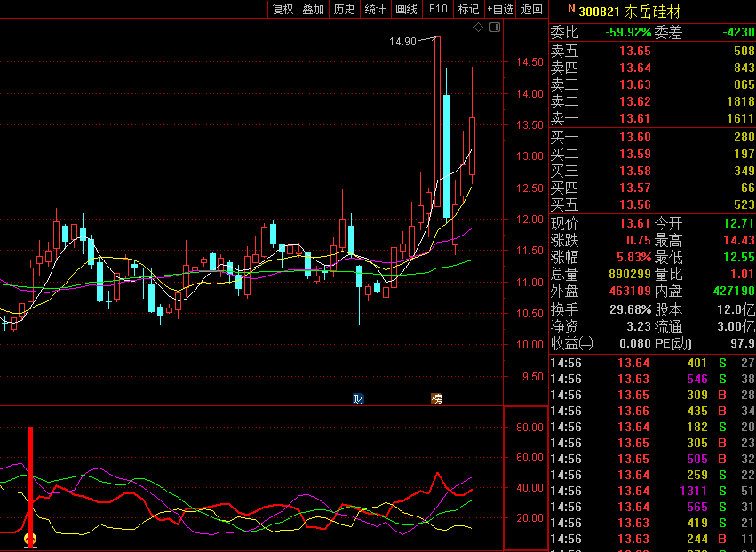Viewport: 756px width, 552px height.
Task: Click the diamond icon above chart
Action: click(478, 28)
